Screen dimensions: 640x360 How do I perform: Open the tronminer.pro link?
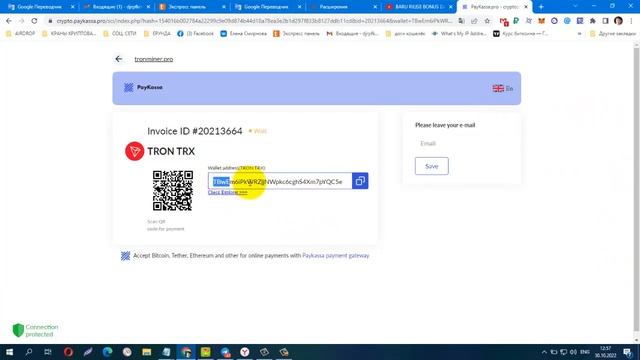pyautogui.click(x=153, y=59)
